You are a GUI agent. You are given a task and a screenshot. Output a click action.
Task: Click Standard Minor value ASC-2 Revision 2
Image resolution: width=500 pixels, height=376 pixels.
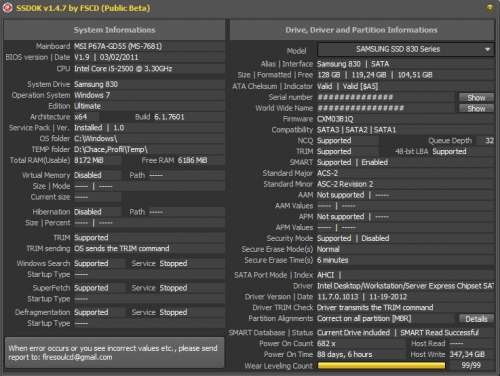[x=345, y=184]
